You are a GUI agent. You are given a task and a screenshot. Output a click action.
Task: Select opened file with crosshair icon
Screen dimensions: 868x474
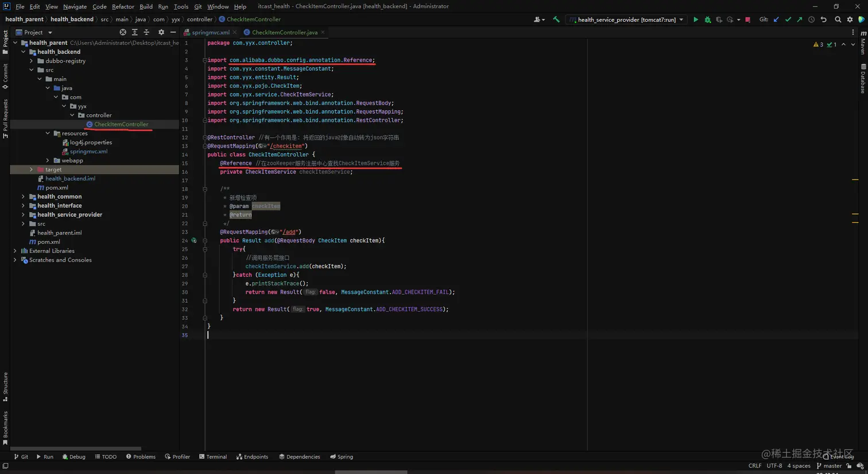[x=122, y=32]
